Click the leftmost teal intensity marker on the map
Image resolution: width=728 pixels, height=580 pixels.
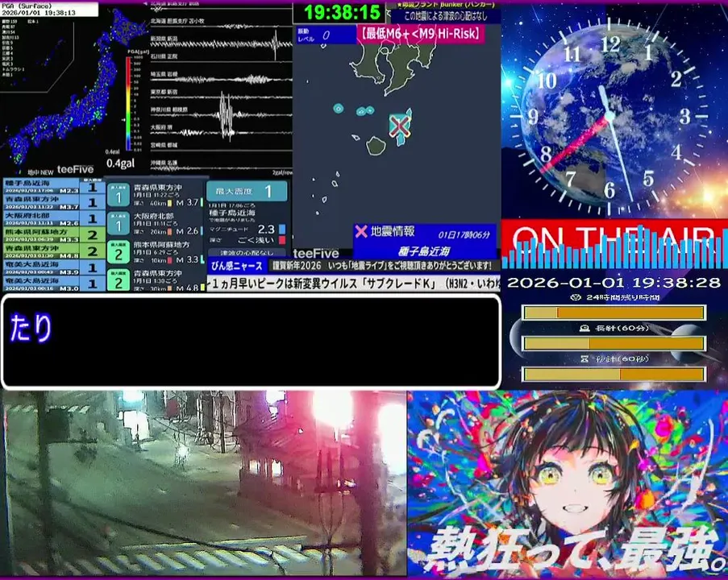338,109
